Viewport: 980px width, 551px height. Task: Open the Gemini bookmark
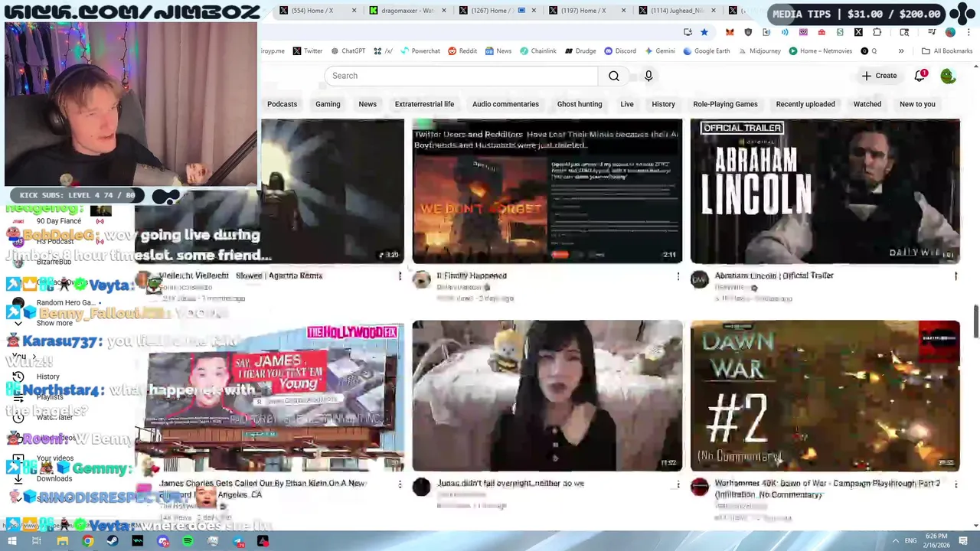point(660,51)
